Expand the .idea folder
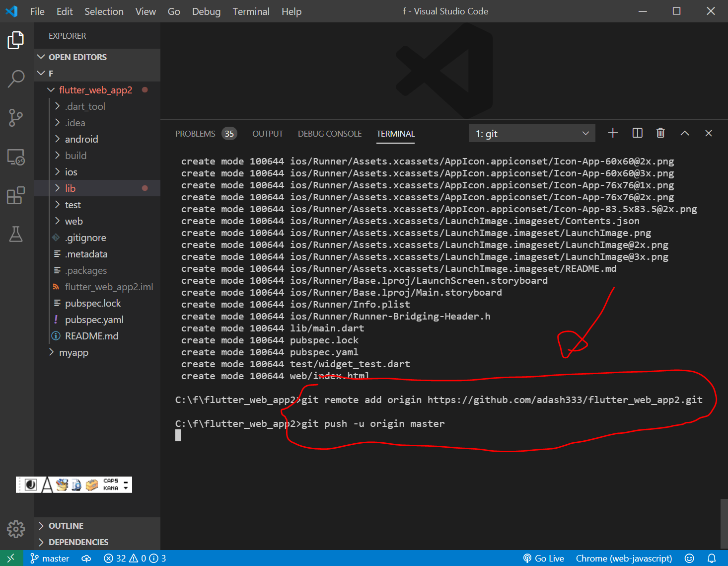The image size is (728, 566). (97, 123)
